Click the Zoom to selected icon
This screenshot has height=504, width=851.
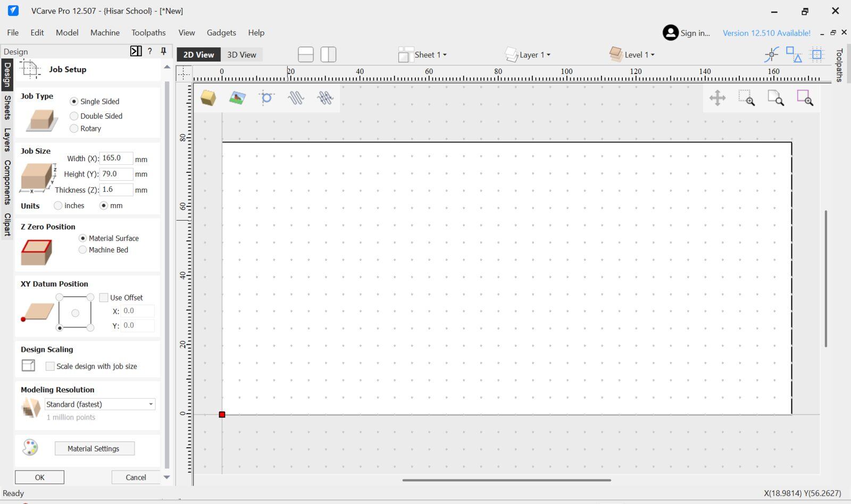(805, 98)
